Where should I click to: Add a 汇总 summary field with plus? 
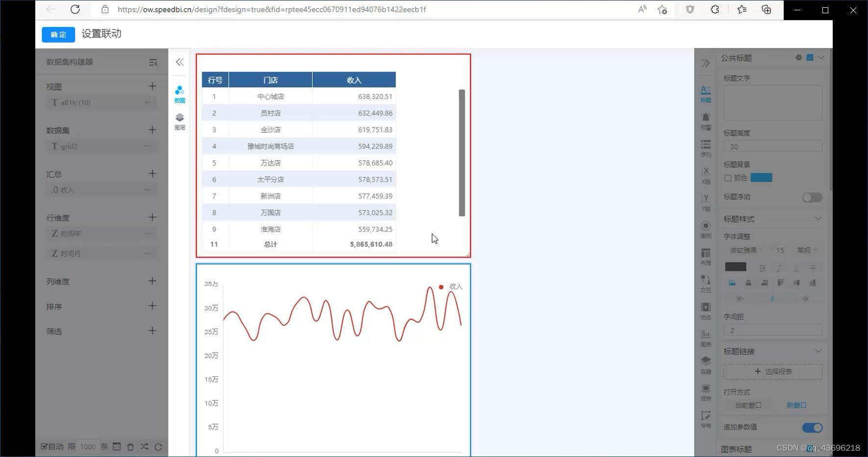pos(152,173)
